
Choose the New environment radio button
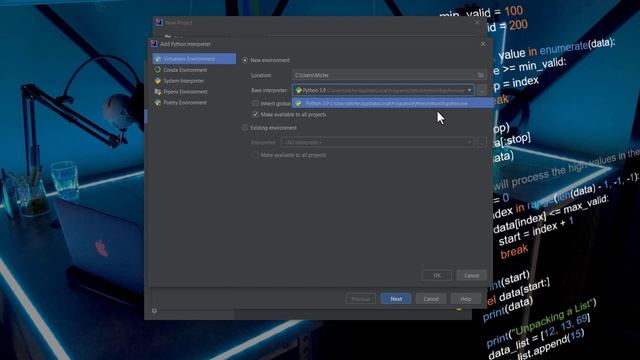tap(245, 60)
